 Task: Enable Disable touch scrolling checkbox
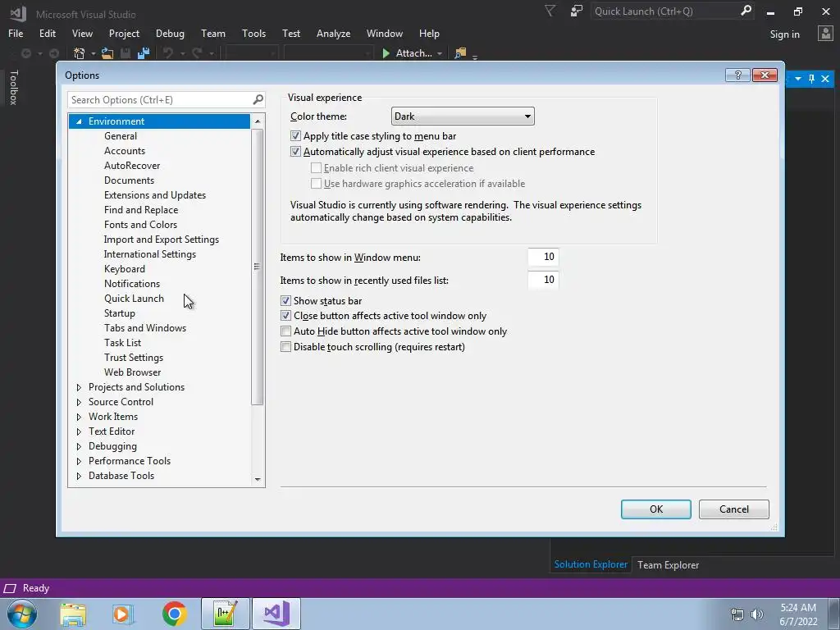(x=285, y=347)
